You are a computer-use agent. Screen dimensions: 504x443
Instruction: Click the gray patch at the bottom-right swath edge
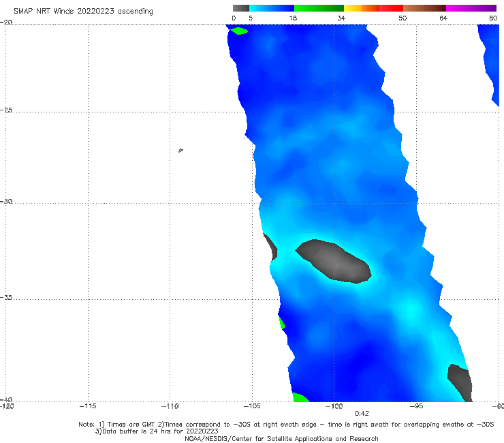pyautogui.click(x=460, y=383)
